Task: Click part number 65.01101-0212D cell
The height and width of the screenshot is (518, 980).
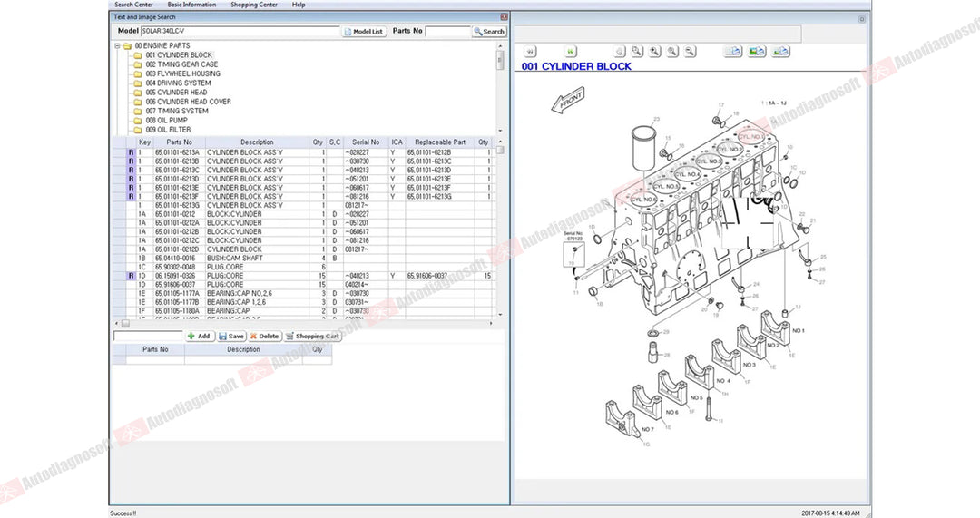Action: [178, 249]
